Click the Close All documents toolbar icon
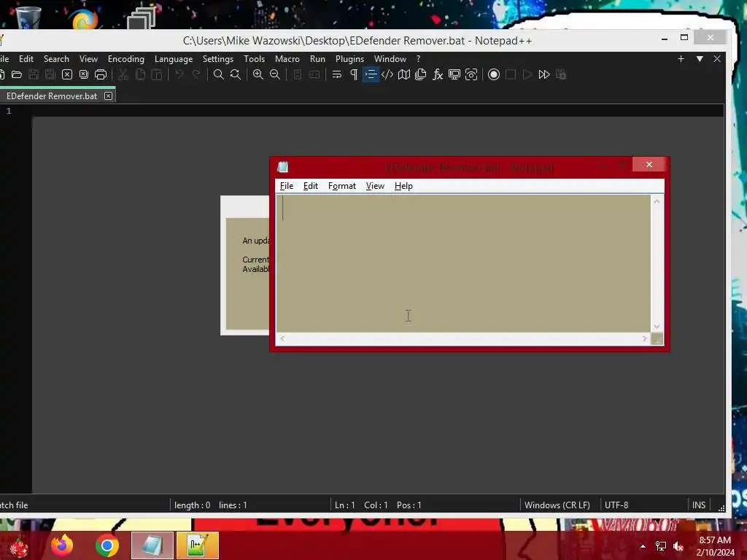The height and width of the screenshot is (560, 747). click(84, 74)
